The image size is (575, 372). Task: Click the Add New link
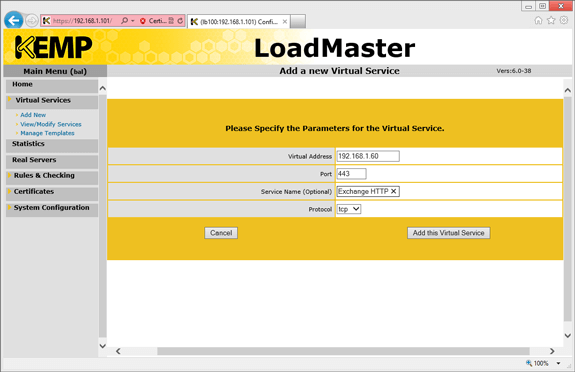click(33, 115)
